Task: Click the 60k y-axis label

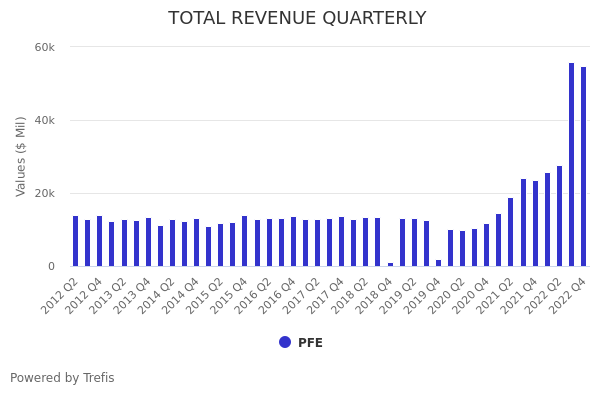Action: click(x=45, y=47)
